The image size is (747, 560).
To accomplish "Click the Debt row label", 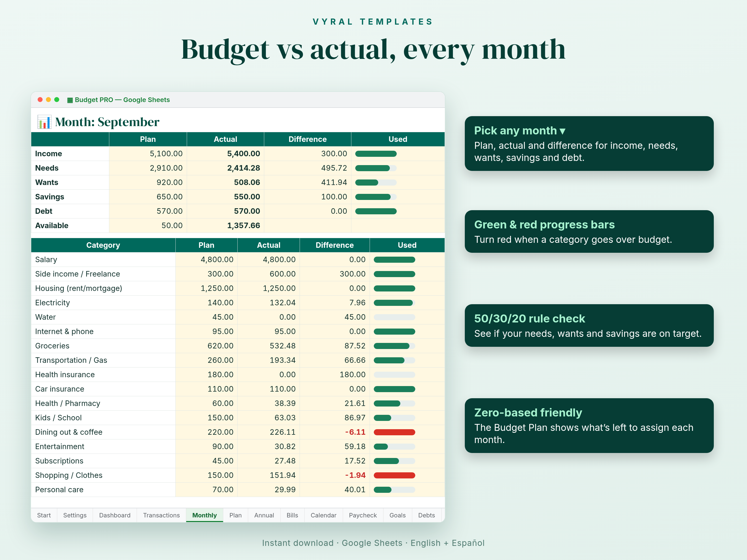I will [43, 211].
